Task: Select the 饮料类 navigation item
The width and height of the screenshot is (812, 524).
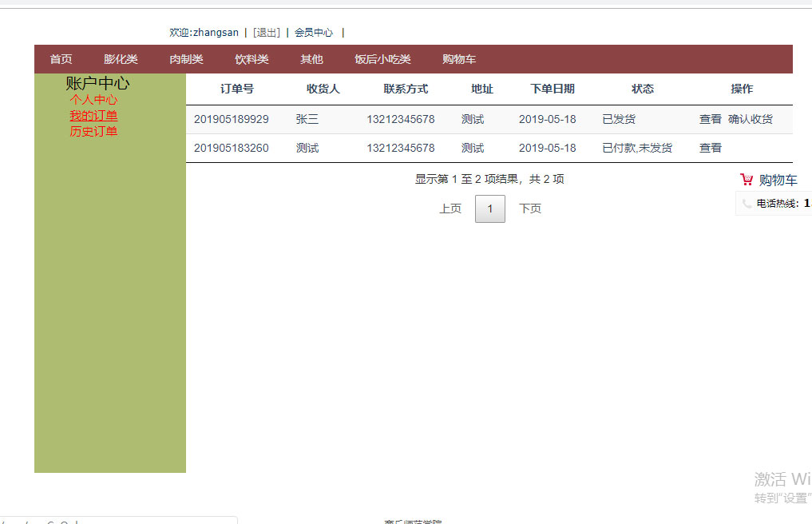Action: click(x=252, y=59)
